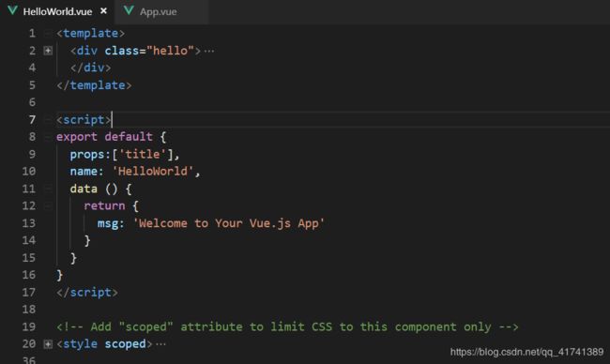Click the name key on line 10

pyautogui.click(x=84, y=172)
